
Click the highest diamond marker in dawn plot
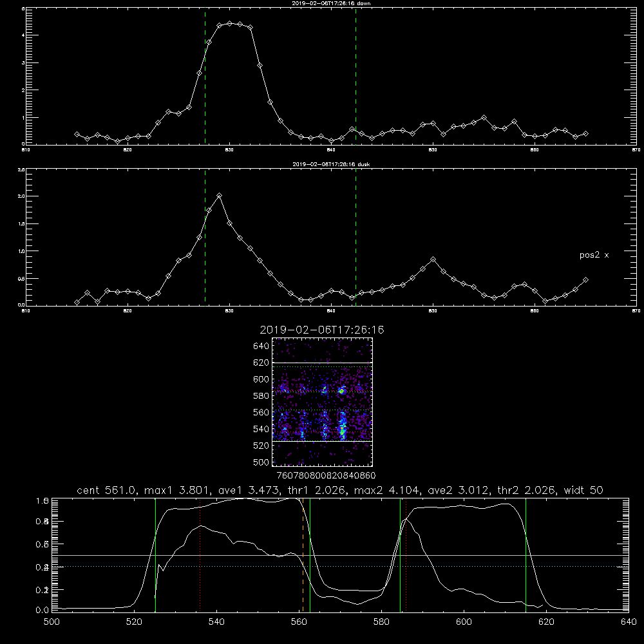click(x=230, y=23)
